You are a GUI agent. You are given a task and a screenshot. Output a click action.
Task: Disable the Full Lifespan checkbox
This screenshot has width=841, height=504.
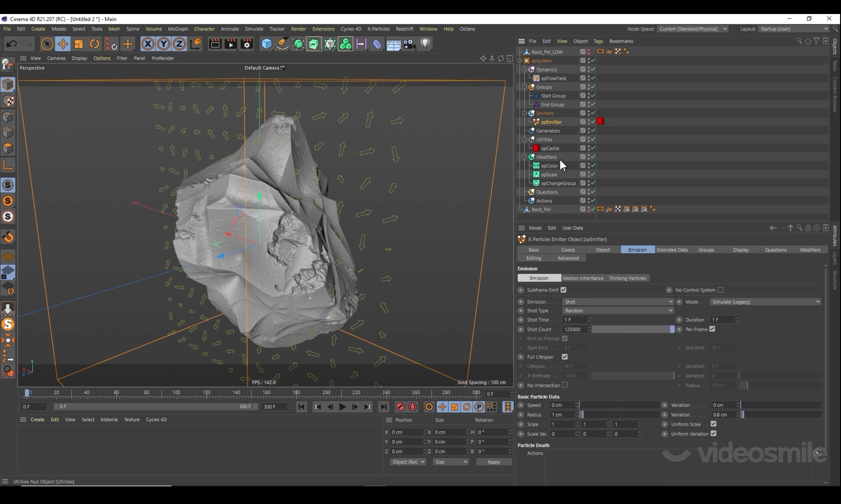pos(565,357)
